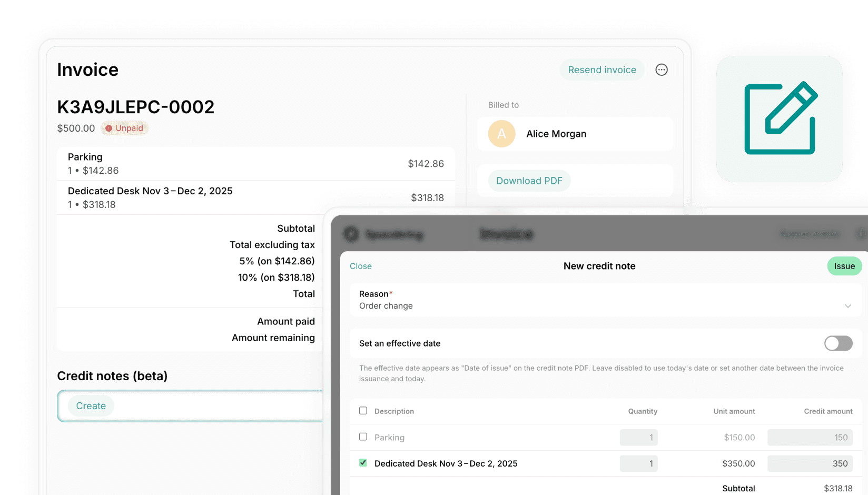Uncheck the Dedicated Desk line item
Viewport: 868px width, 495px height.
(363, 462)
